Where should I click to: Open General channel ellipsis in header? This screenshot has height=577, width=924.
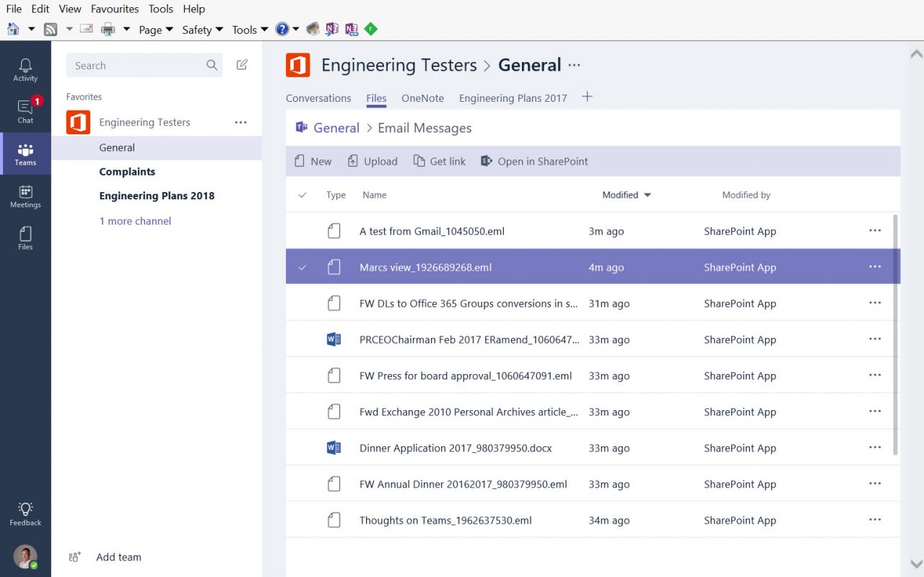tap(574, 65)
